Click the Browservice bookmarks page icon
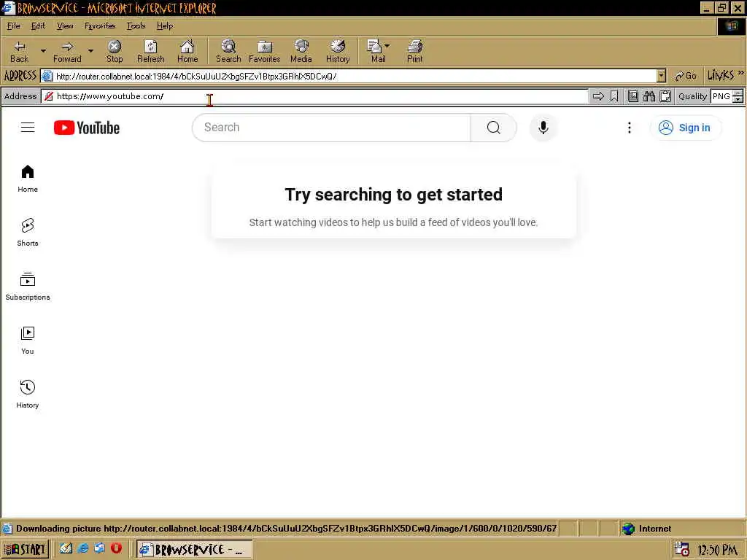 633,97
